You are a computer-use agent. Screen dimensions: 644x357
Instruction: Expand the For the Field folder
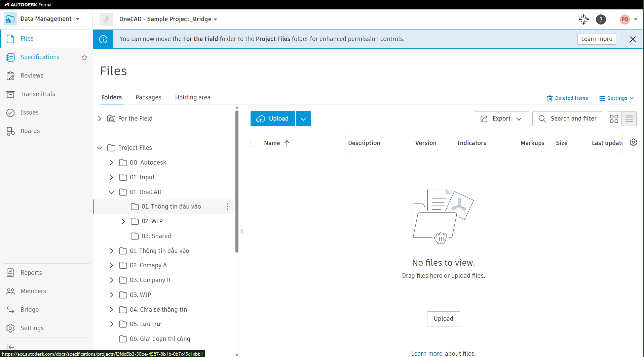pos(100,119)
